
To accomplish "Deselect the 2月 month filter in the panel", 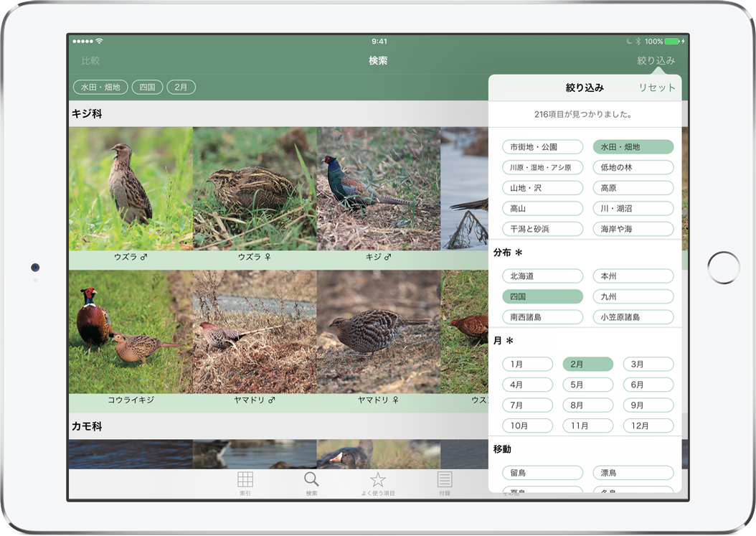I will tap(587, 365).
